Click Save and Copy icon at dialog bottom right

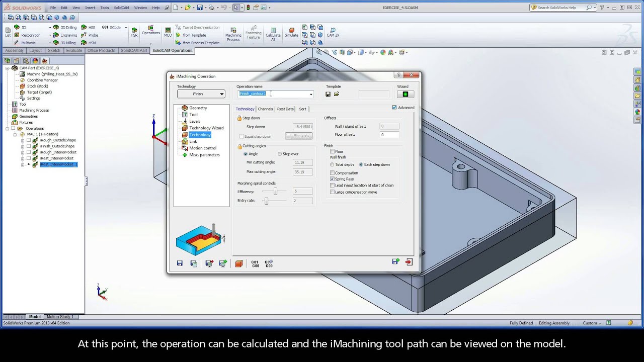(x=395, y=261)
